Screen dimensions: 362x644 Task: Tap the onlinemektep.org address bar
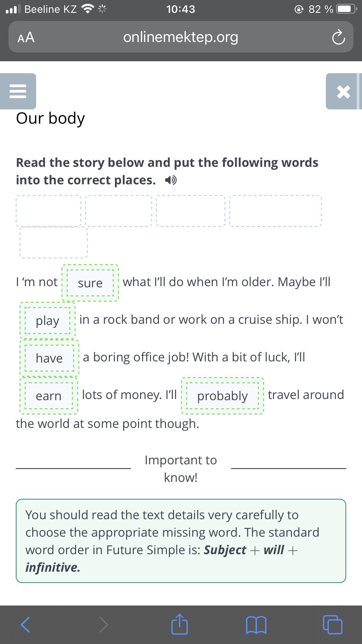coord(181,37)
